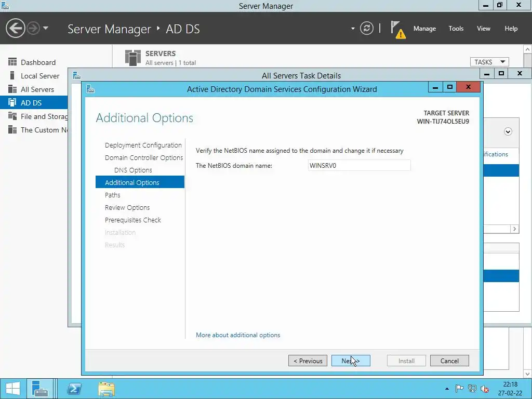The height and width of the screenshot is (399, 532).
Task: Open File Explorer from the taskbar
Action: [107, 389]
